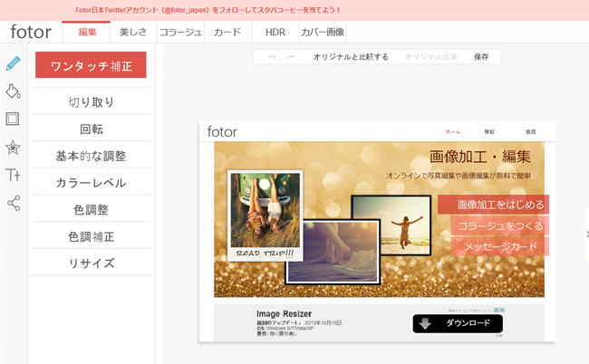Expand the right edge panel arrow
Viewport: 589px width, 364px height.
[587, 234]
